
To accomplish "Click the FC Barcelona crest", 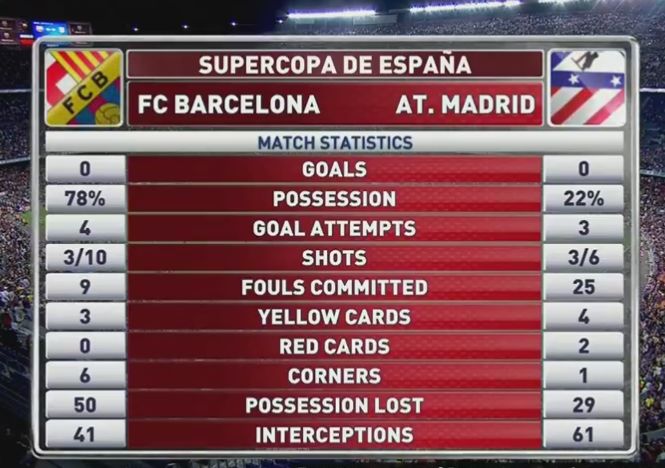I will pyautogui.click(x=84, y=88).
